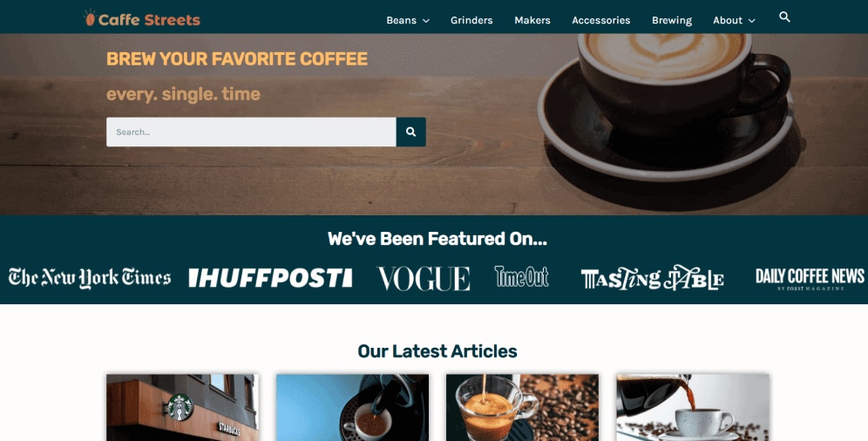The width and height of the screenshot is (868, 441).
Task: Open the pouring coffee pot article thumbnail
Action: tap(693, 408)
